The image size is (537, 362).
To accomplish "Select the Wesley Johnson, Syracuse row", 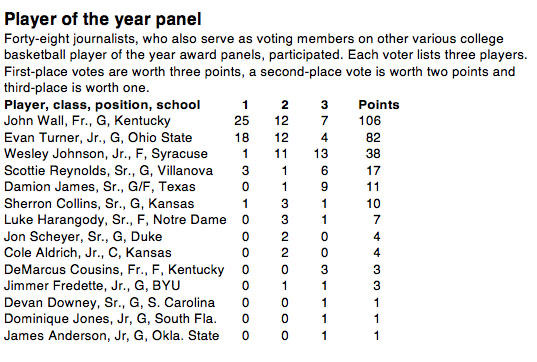I will pos(192,154).
